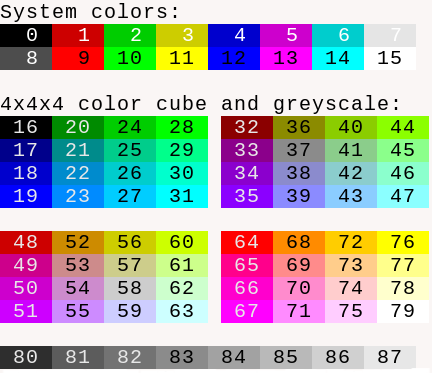Screen dimensions: 432x373
Task: Select the cream cell numbered 78
Action: [x=403, y=288]
